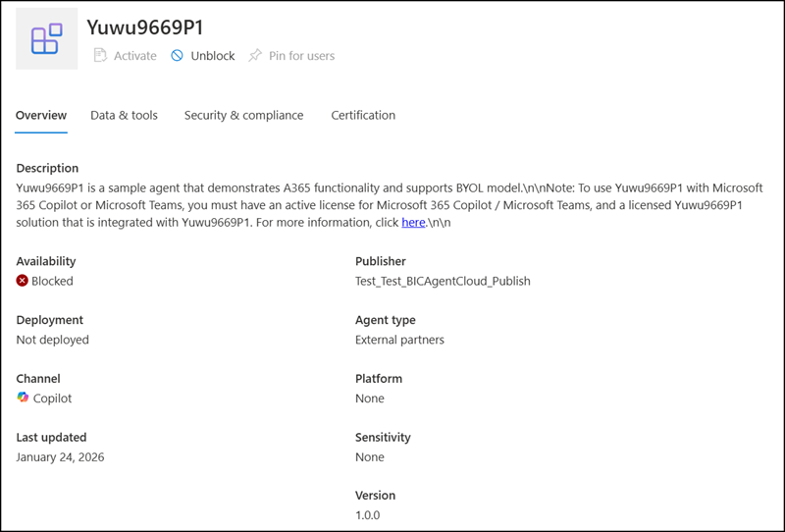
Task: Click the Availability label
Action: 46,261
